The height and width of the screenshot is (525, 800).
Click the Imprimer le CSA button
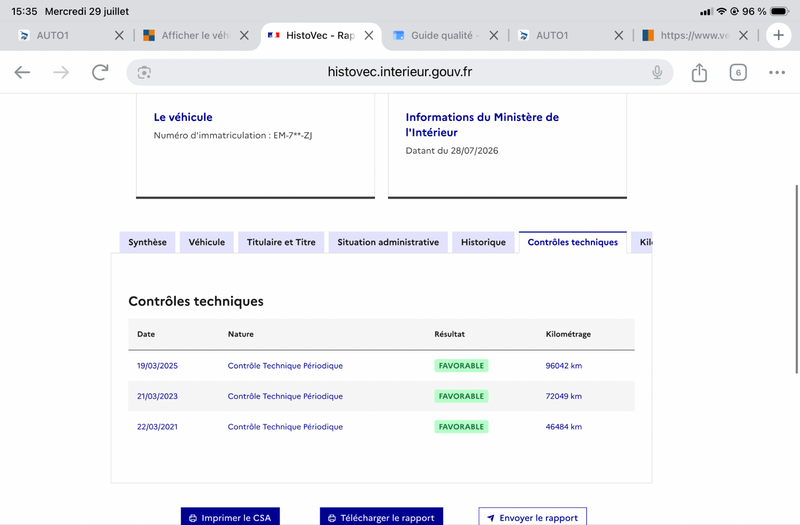(230, 516)
